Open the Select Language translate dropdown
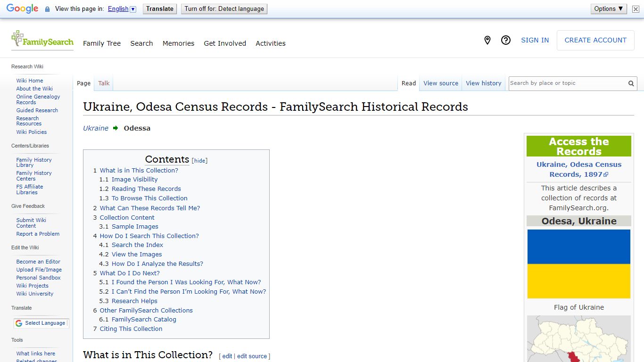The image size is (644, 362). (x=41, y=323)
